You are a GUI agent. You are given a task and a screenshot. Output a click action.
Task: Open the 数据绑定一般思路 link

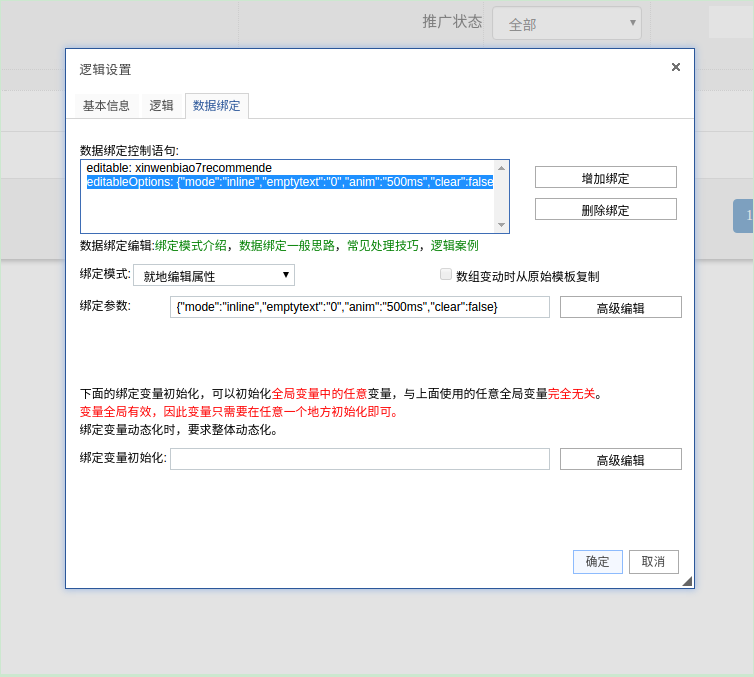[287, 246]
